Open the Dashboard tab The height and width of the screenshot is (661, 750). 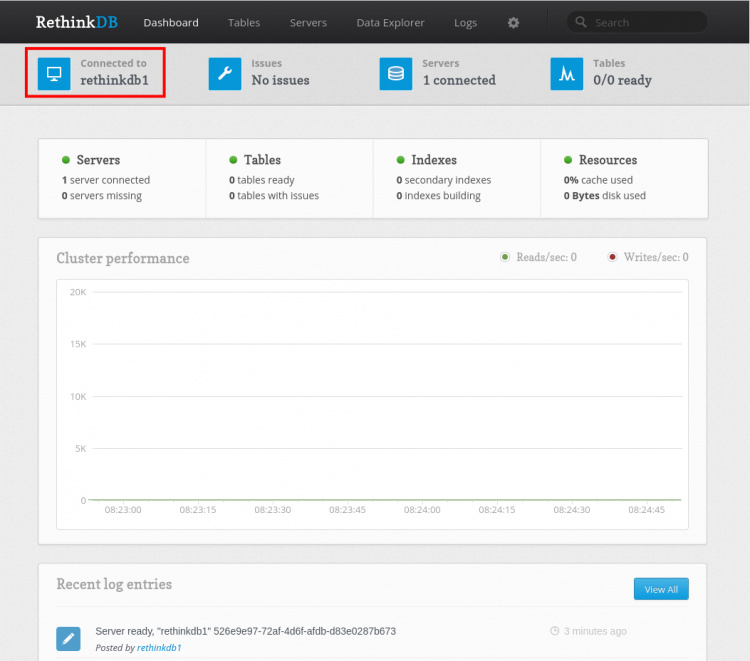coord(171,22)
